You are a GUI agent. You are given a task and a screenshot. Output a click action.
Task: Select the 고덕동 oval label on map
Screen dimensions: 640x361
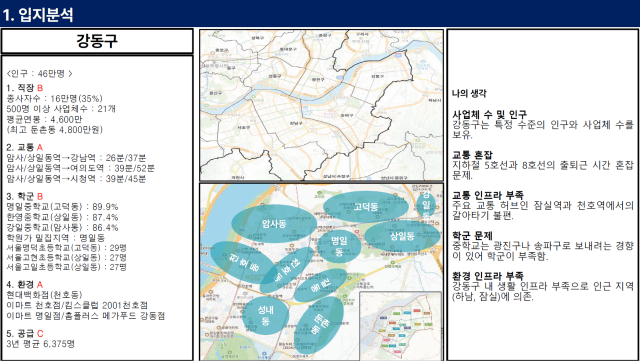coord(365,207)
